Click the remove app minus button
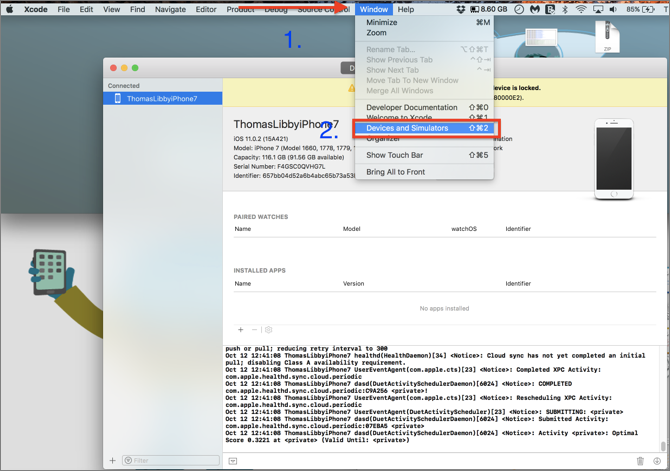 (254, 330)
